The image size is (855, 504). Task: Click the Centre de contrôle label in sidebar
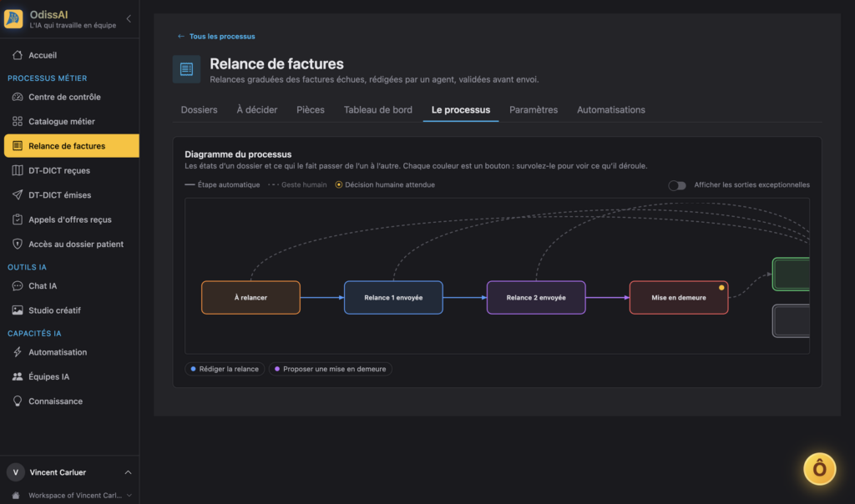(64, 97)
